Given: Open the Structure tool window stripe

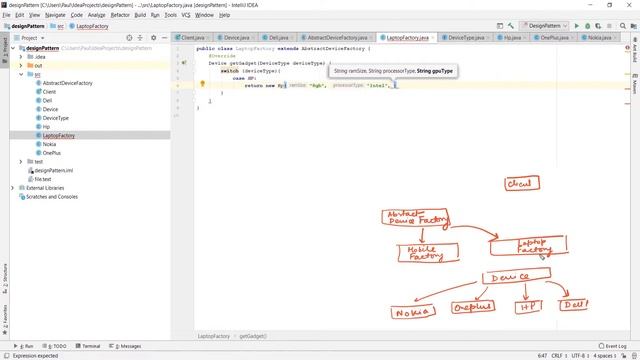Looking at the screenshot, I should 5,278.
